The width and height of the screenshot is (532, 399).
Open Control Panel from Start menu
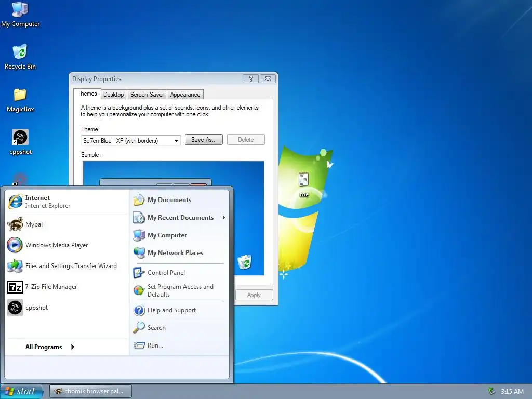tap(179, 272)
